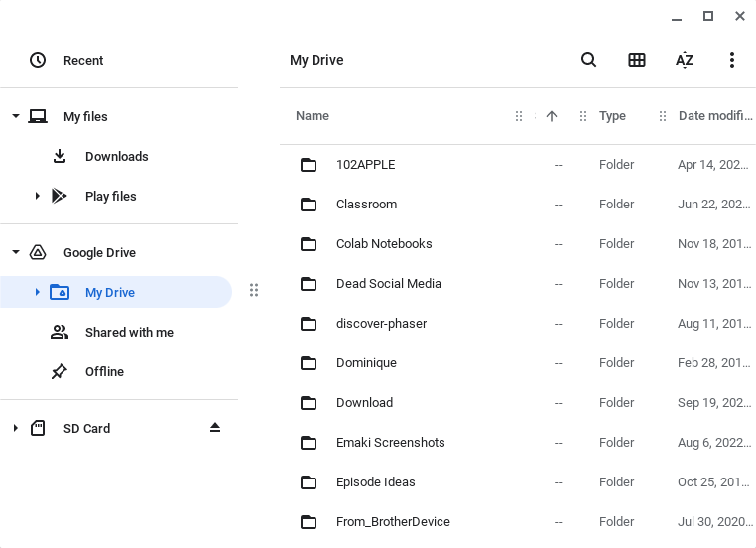Click the folder icon beside Dominique
756x548 pixels.
tap(309, 362)
